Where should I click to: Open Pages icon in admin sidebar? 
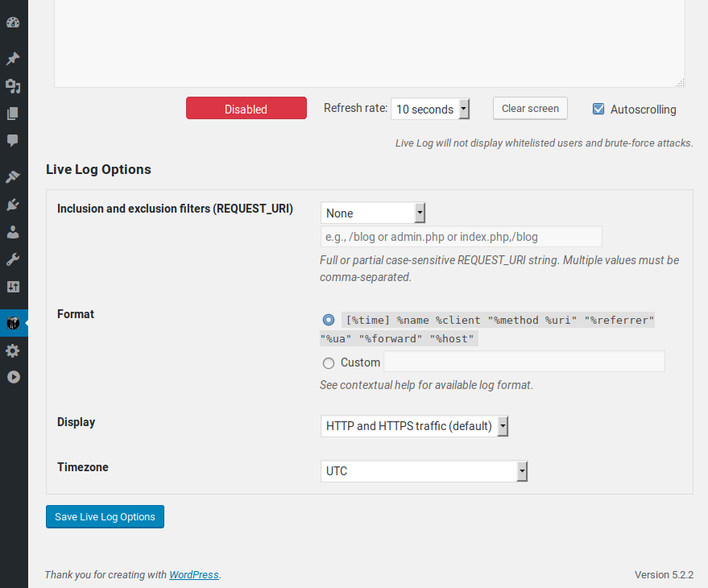point(13,114)
